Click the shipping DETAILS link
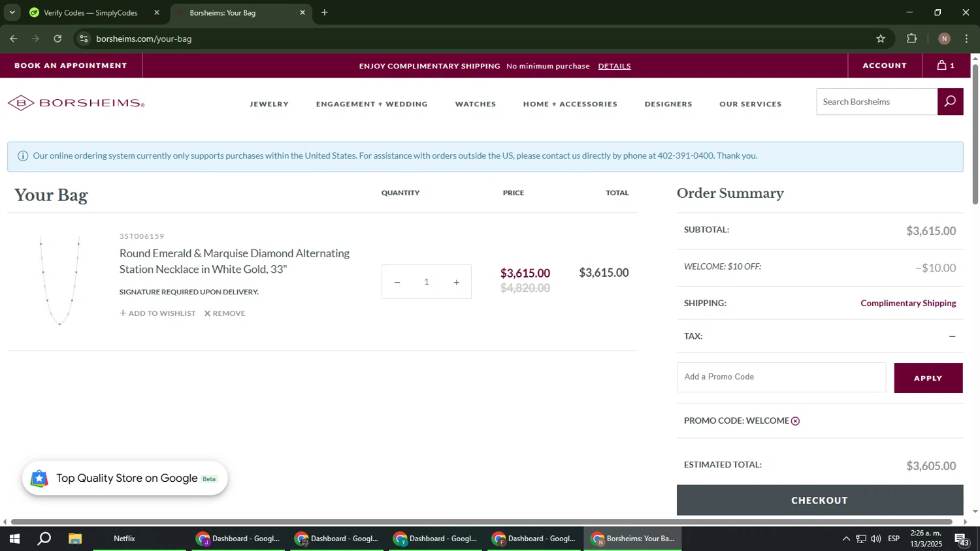Viewport: 980px width, 551px height. 614,66
